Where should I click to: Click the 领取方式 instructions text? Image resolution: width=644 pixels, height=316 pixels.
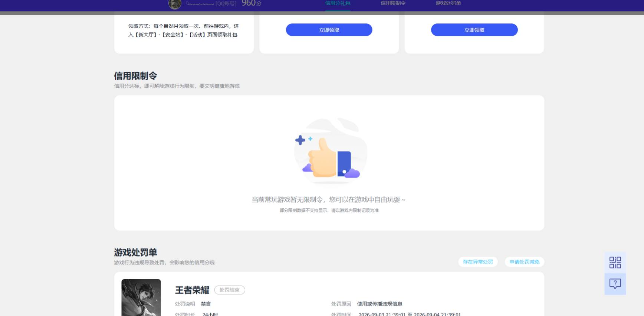184,30
